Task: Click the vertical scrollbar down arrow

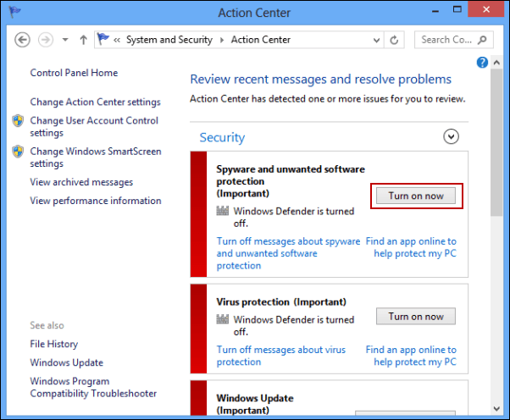Action: [496, 409]
